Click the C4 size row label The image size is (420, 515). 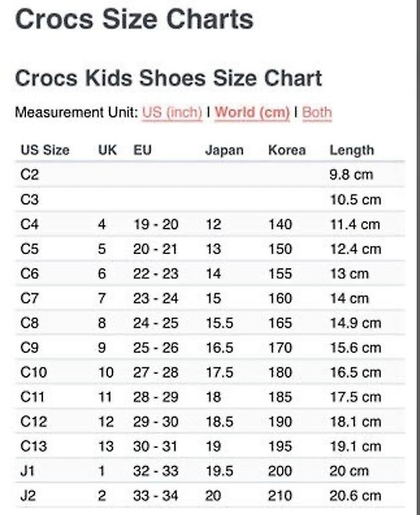pyautogui.click(x=29, y=225)
